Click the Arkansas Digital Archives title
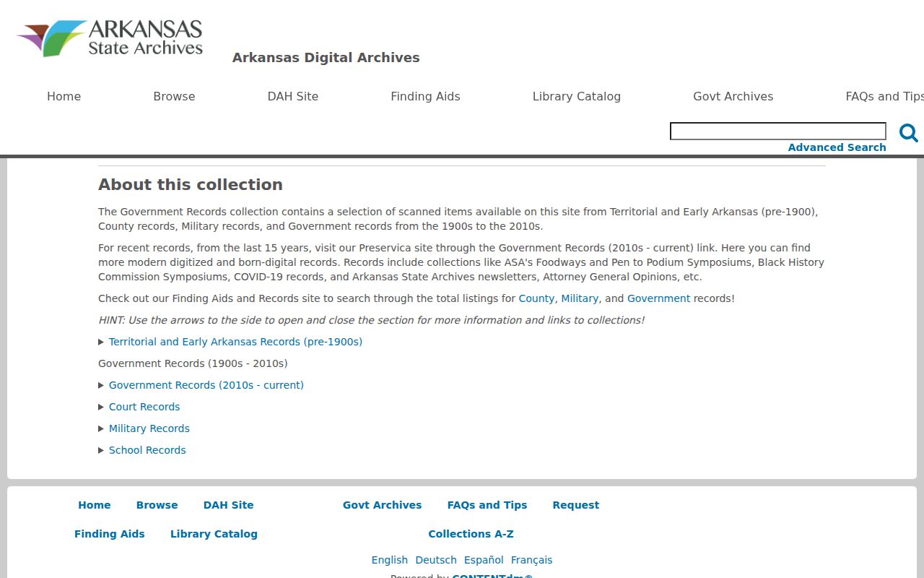 326,58
